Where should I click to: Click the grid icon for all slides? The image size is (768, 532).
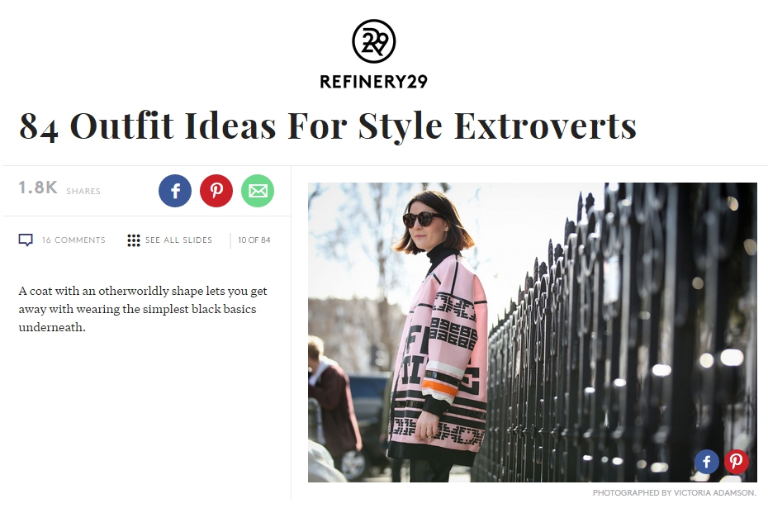coord(133,240)
